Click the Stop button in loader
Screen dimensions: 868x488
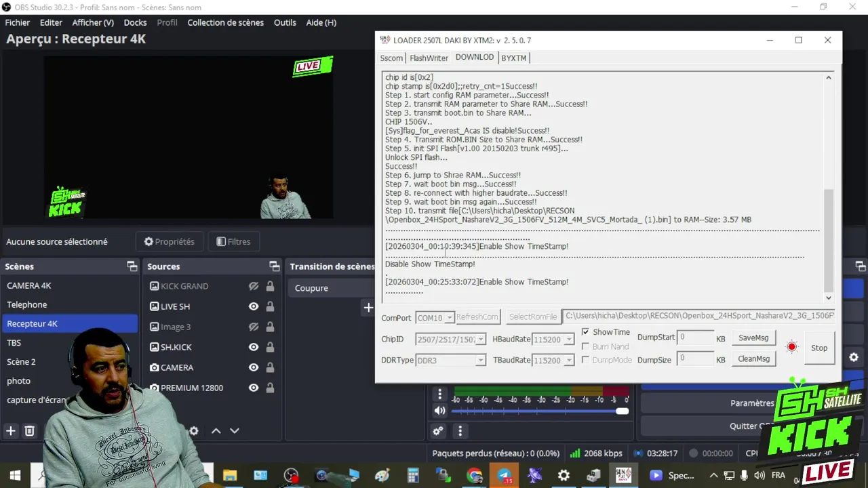tap(819, 348)
